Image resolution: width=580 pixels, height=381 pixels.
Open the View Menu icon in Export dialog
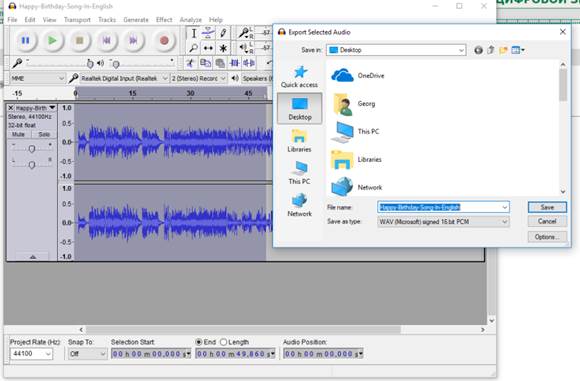517,50
